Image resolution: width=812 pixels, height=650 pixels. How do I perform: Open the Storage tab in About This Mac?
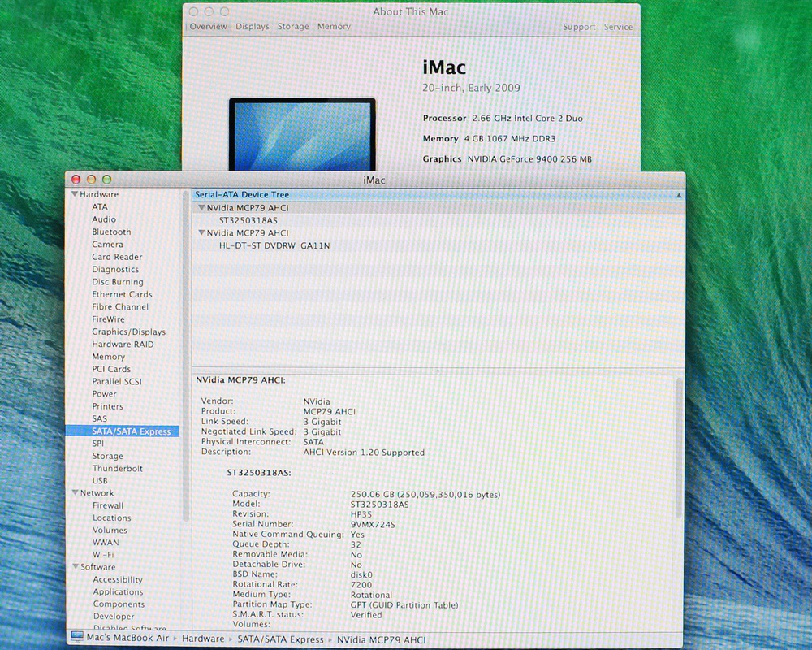pos(293,27)
